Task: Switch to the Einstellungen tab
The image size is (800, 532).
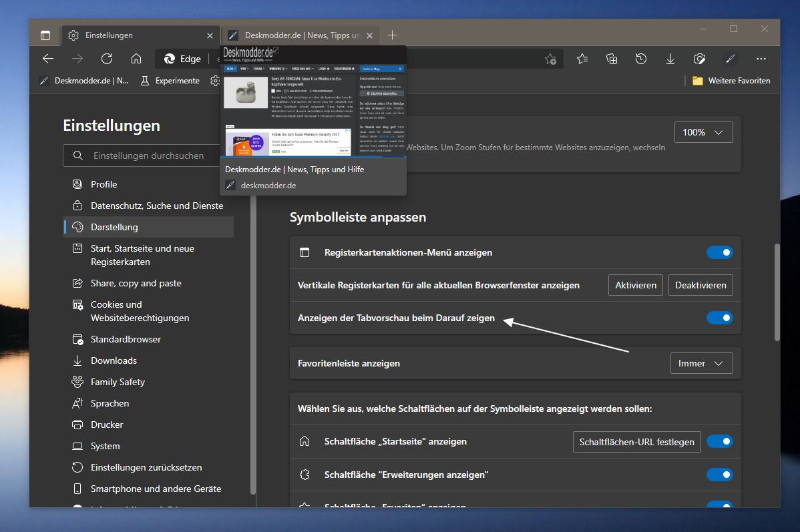Action: pyautogui.click(x=141, y=35)
